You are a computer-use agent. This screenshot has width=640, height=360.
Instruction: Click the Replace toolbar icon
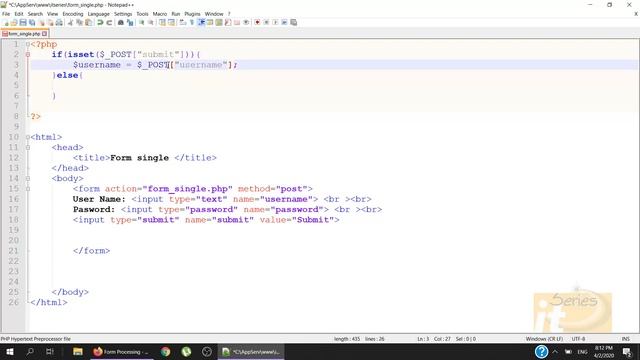coord(130,22)
